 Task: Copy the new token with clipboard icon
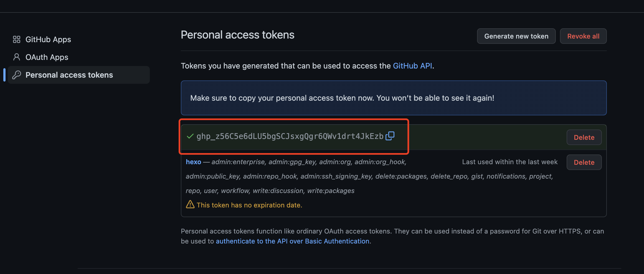tap(390, 136)
